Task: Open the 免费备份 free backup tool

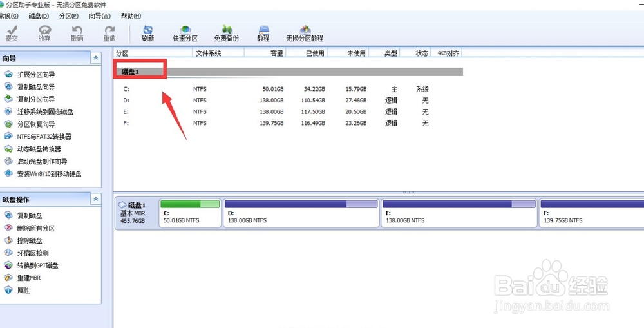Action: tap(226, 34)
